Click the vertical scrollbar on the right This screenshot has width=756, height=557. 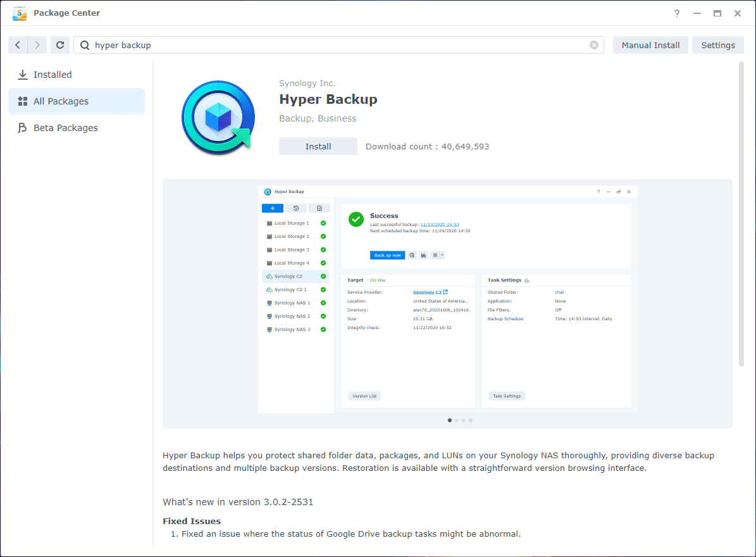click(x=741, y=213)
